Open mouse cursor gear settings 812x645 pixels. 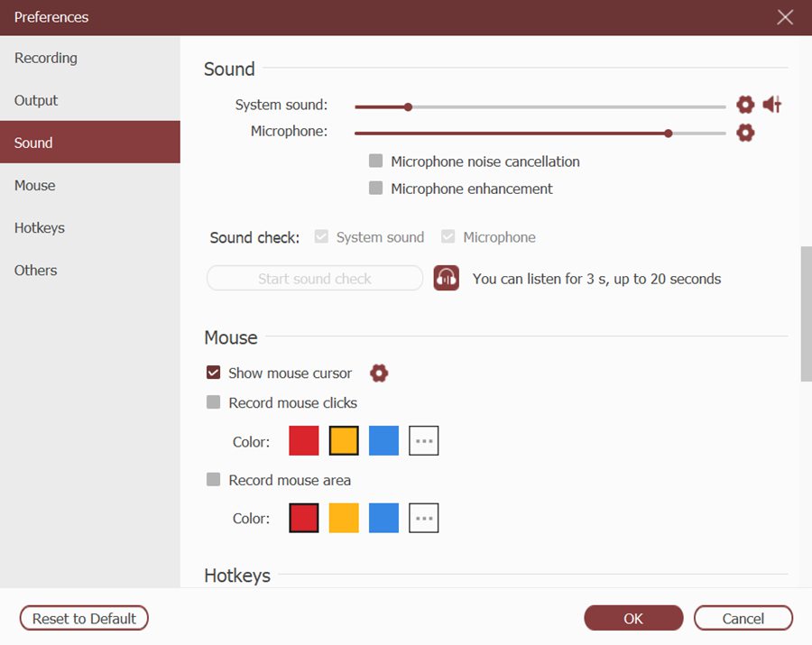[379, 373]
